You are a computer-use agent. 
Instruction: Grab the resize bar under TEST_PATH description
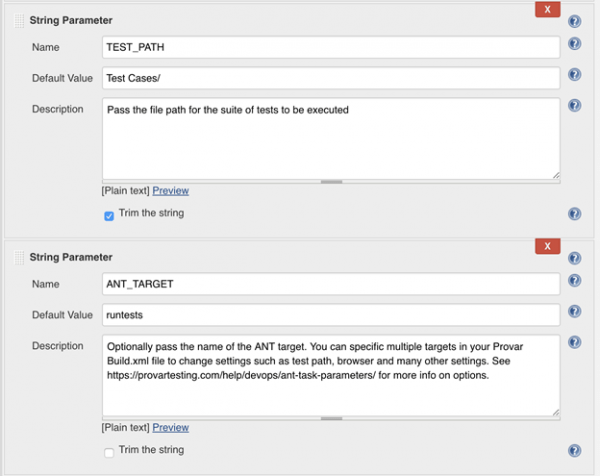[x=331, y=182]
